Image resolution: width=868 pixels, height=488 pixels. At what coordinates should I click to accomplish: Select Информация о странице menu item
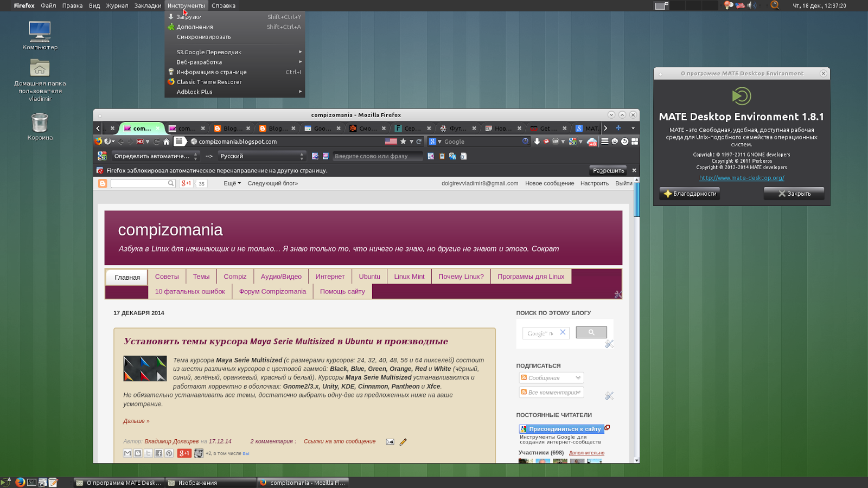pyautogui.click(x=234, y=72)
